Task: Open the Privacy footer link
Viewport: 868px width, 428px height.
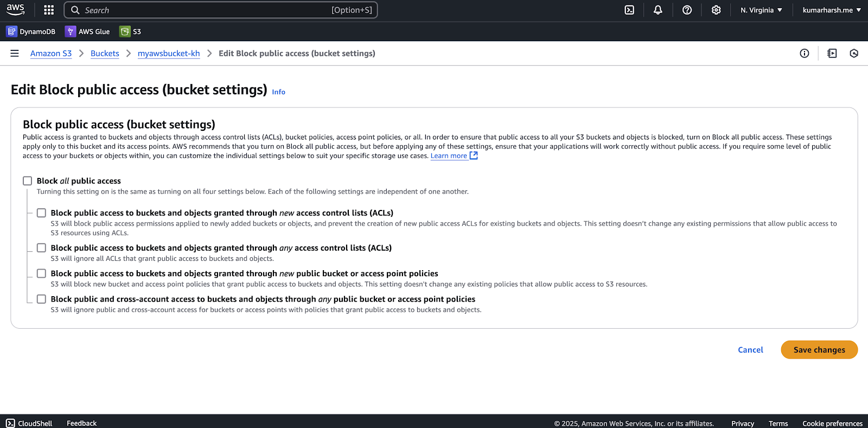Action: (x=743, y=424)
